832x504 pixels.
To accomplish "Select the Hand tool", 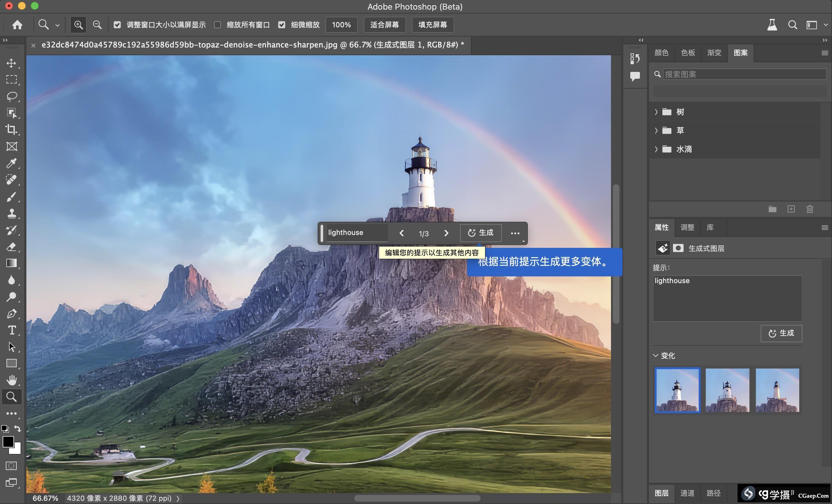I will 12,380.
